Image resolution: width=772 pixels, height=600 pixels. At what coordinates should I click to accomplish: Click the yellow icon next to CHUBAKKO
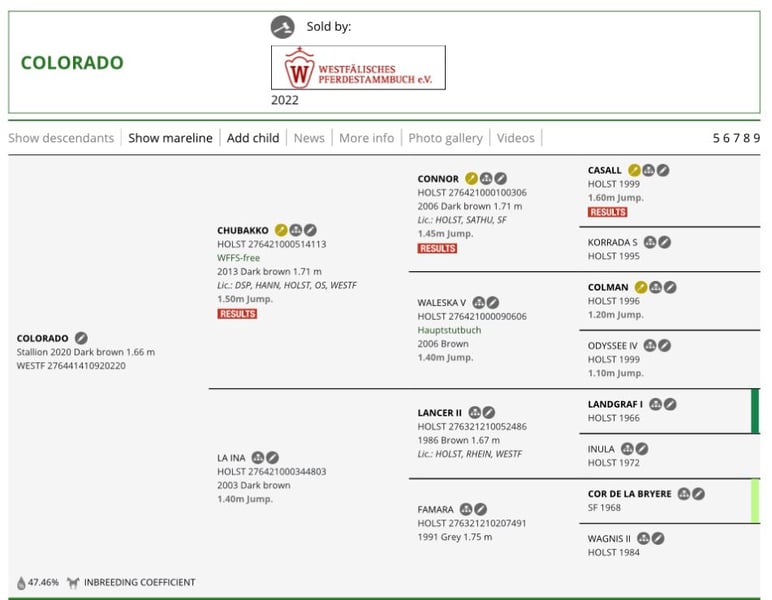pyautogui.click(x=282, y=230)
